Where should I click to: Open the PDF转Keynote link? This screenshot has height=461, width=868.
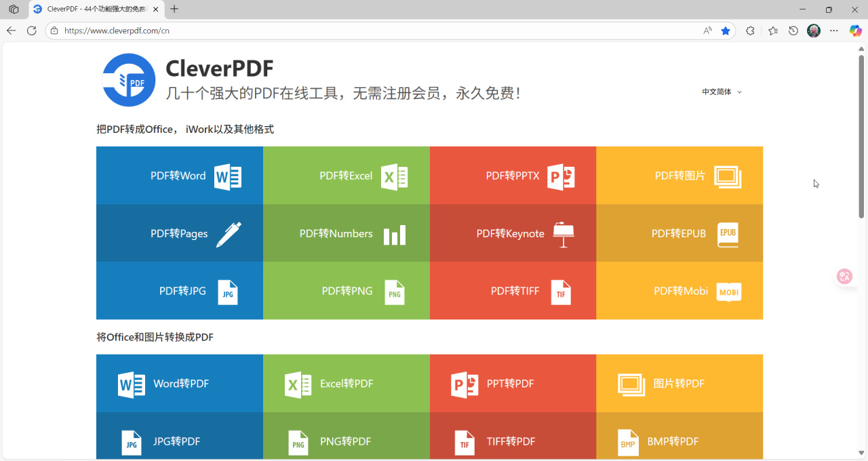pyautogui.click(x=513, y=233)
